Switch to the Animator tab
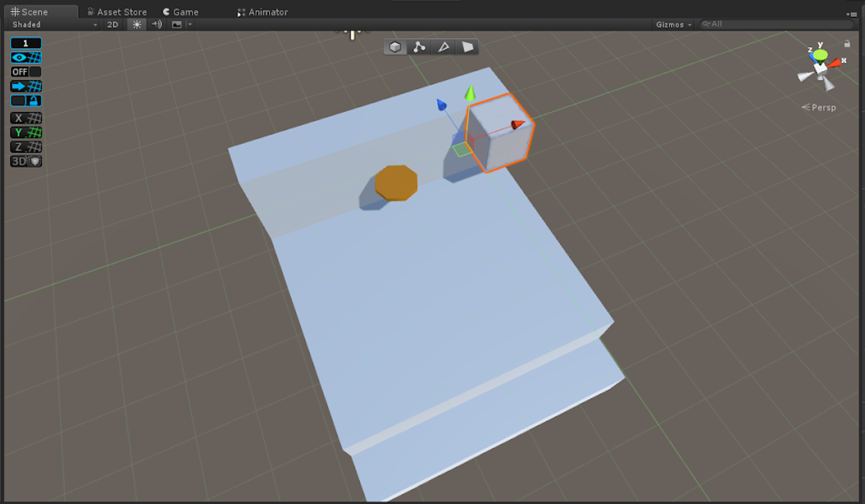Screen dimensions: 865x504 coord(263,12)
